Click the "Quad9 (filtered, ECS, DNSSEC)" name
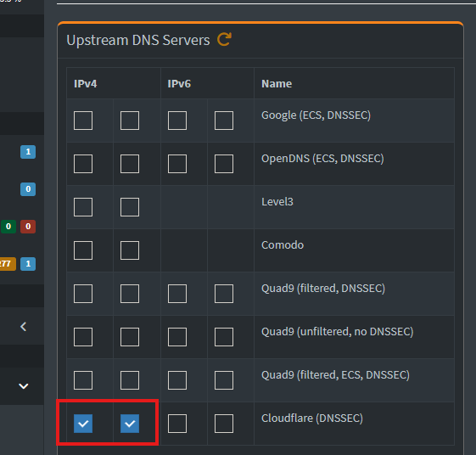The height and width of the screenshot is (455, 476). 335,375
